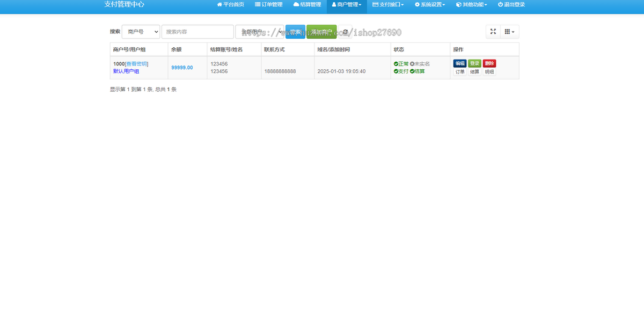Open 默认用户组 link in the row

(126, 71)
